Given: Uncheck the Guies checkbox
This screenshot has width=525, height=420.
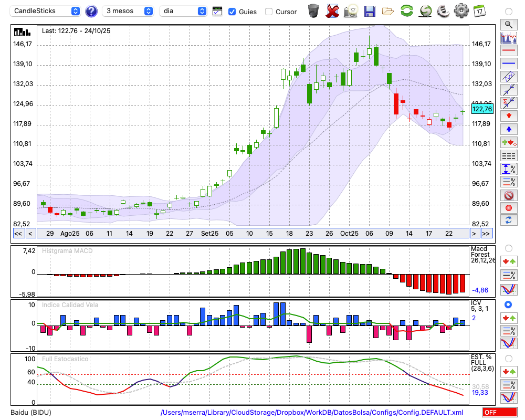Looking at the screenshot, I should (x=232, y=12).
